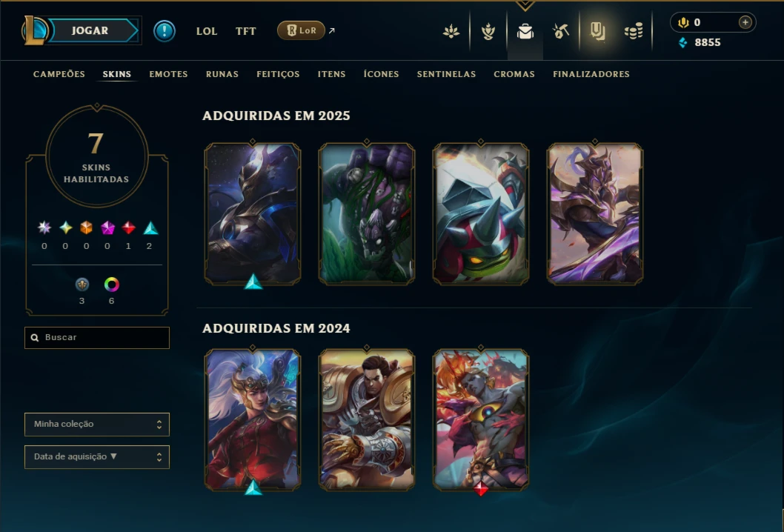Go to the TFT section
This screenshot has height=532, width=784.
coord(245,31)
